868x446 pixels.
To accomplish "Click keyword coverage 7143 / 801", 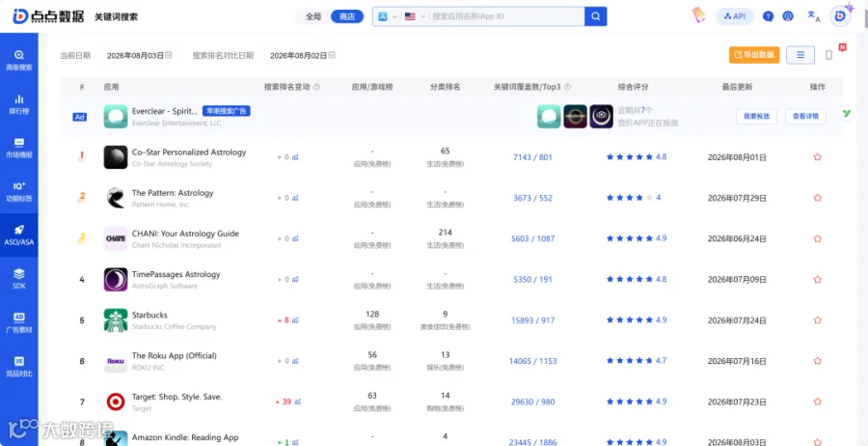I will tap(532, 157).
